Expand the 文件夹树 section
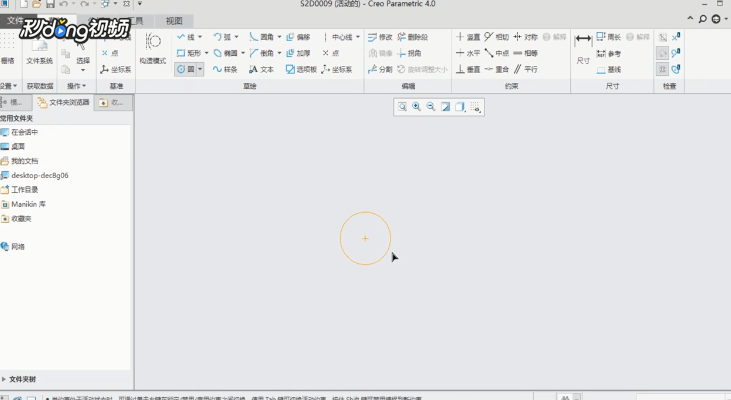731x400 pixels. [x=19, y=379]
